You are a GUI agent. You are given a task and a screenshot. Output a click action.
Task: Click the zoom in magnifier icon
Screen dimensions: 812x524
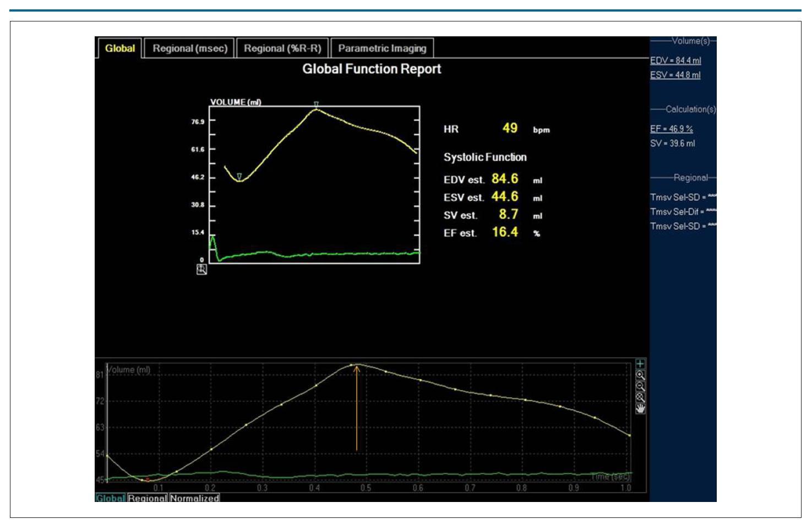click(640, 375)
